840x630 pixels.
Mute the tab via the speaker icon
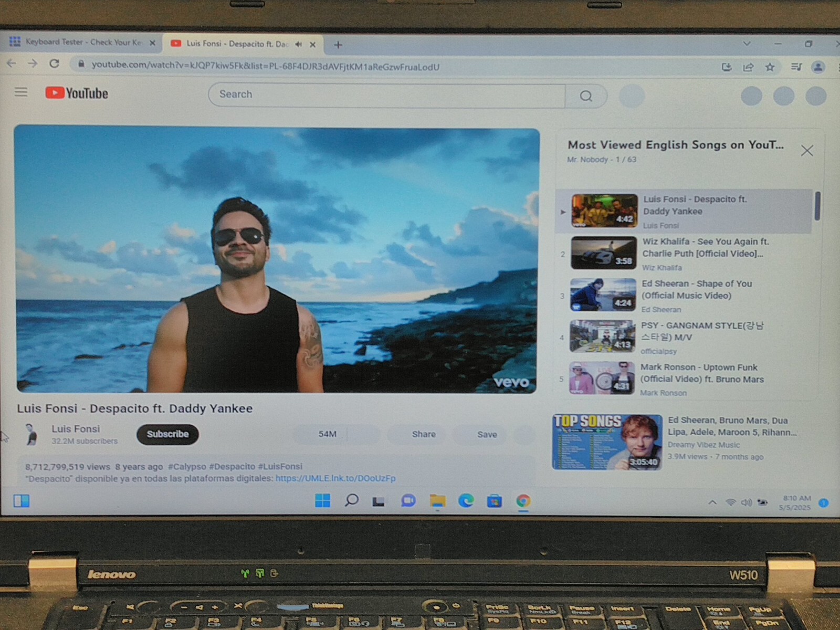tap(299, 44)
